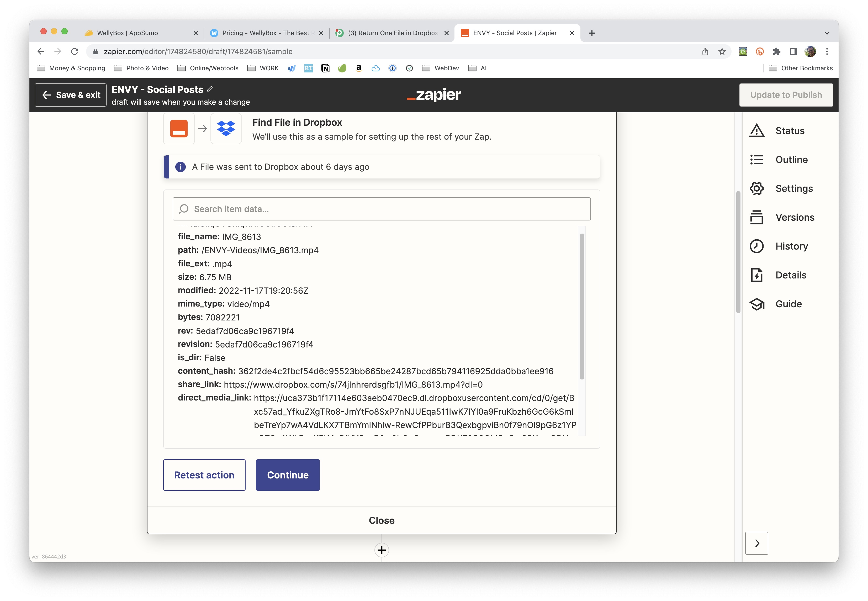Screen dimensions: 868x601
Task: Open the 1Password bookmark icon
Action: pyautogui.click(x=392, y=68)
